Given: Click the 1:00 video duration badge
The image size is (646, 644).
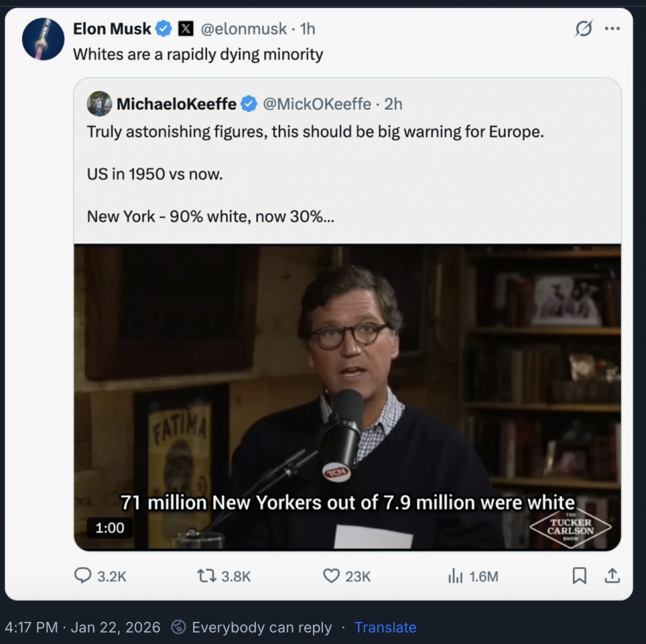Looking at the screenshot, I should tap(109, 528).
